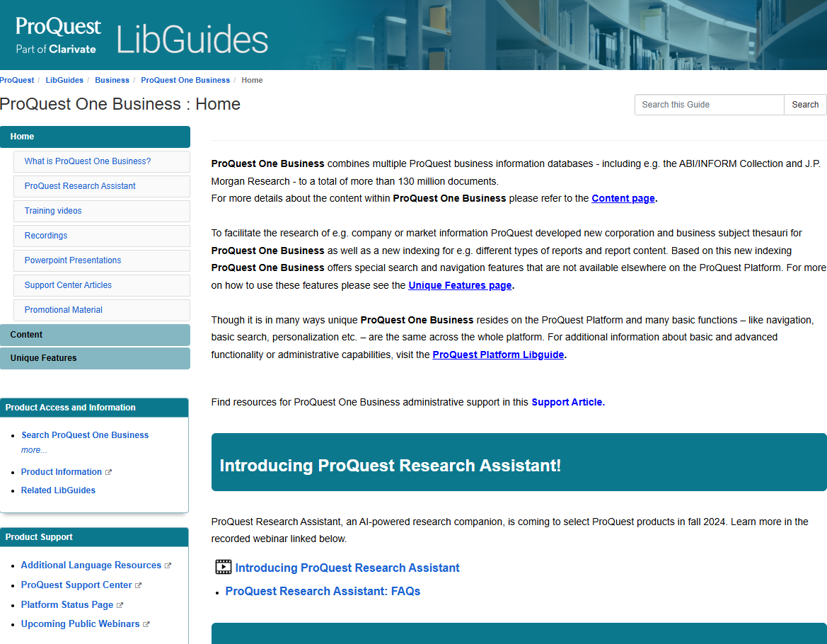Open ProQuest Platform Libguide link
Image resolution: width=827 pixels, height=644 pixels.
[498, 355]
